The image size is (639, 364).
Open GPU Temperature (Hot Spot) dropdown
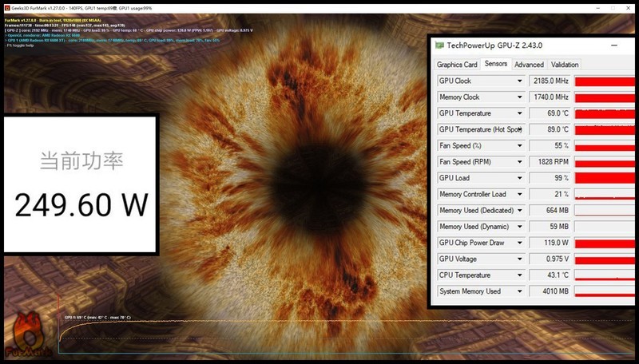point(520,129)
